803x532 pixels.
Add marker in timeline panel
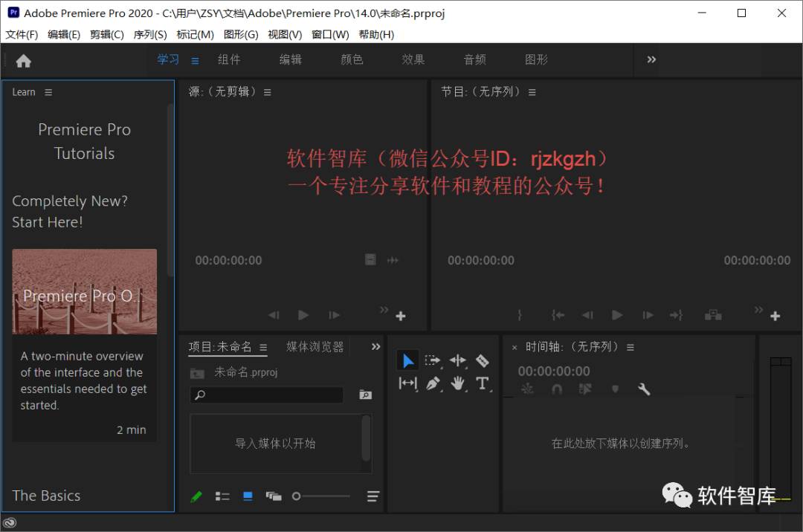615,389
